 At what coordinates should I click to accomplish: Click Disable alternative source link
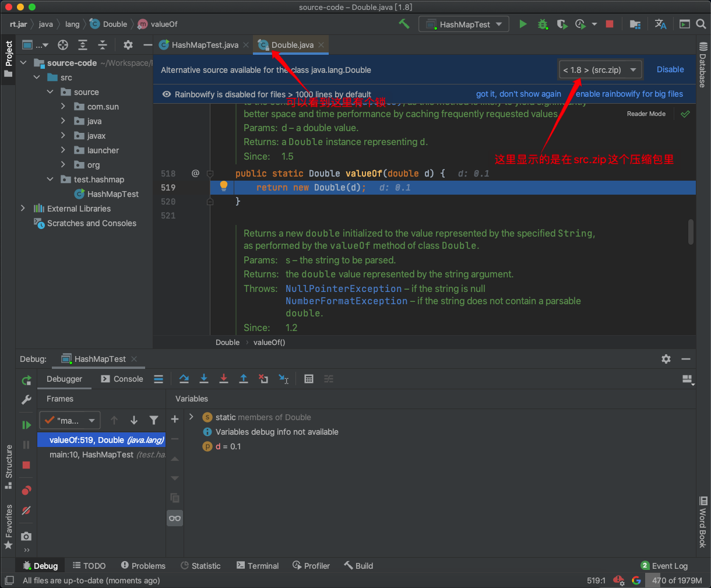pyautogui.click(x=670, y=69)
